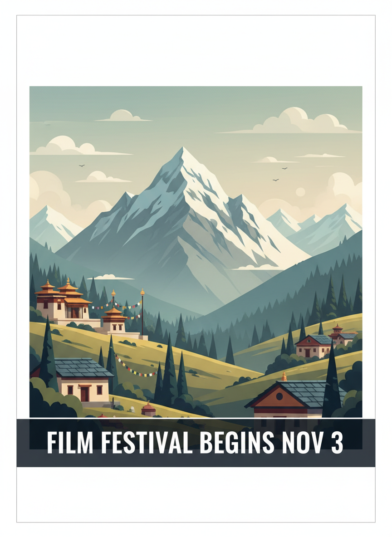This screenshot has width=392, height=537.
Task: Click the blank white area above the illustration
Action: (196, 51)
